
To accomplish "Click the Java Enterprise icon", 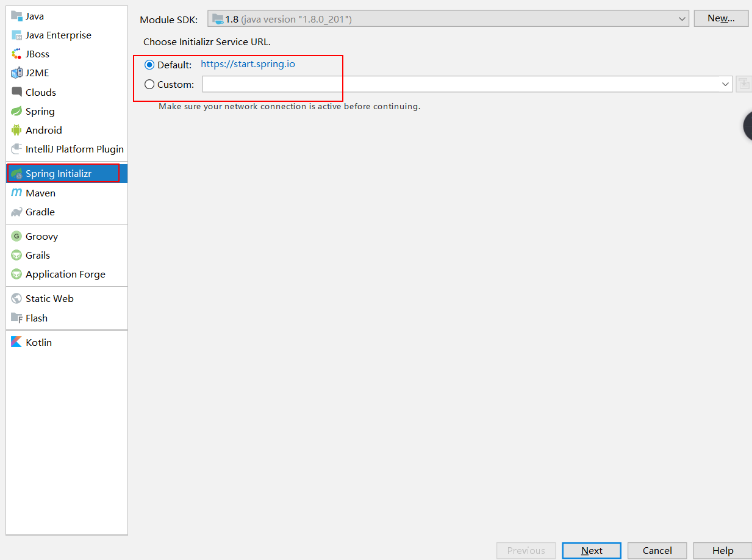I will click(16, 35).
